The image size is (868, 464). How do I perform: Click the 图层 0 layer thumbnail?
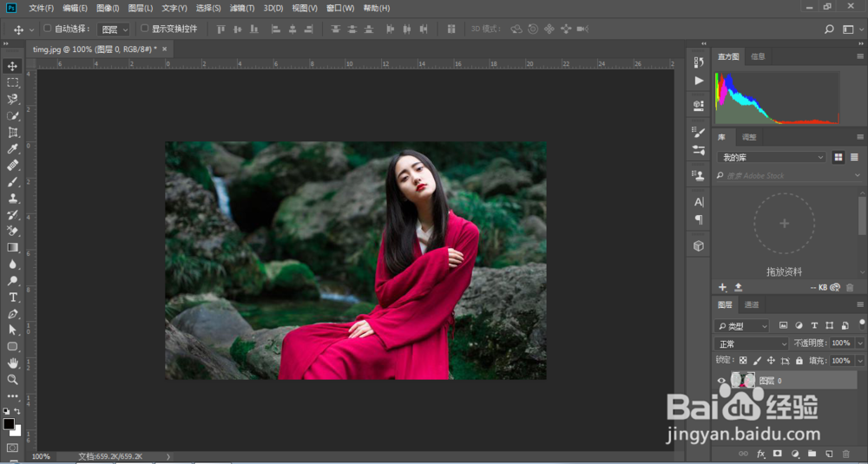(x=743, y=380)
